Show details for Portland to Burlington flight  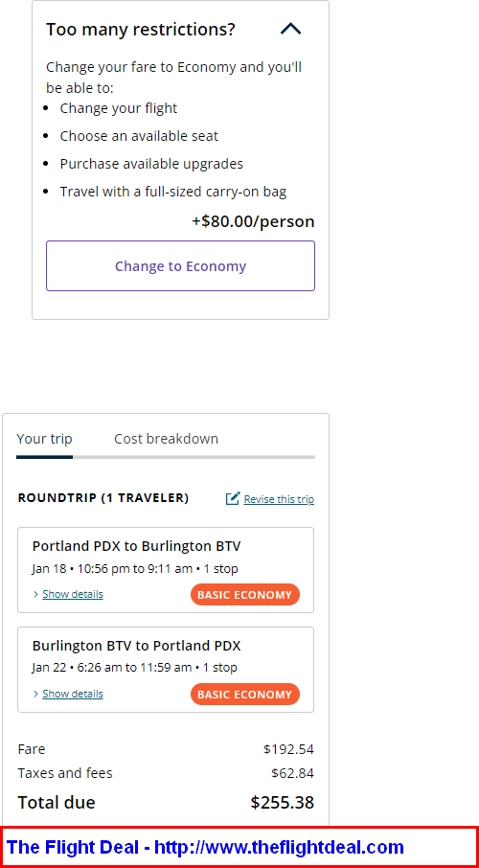pyautogui.click(x=73, y=594)
